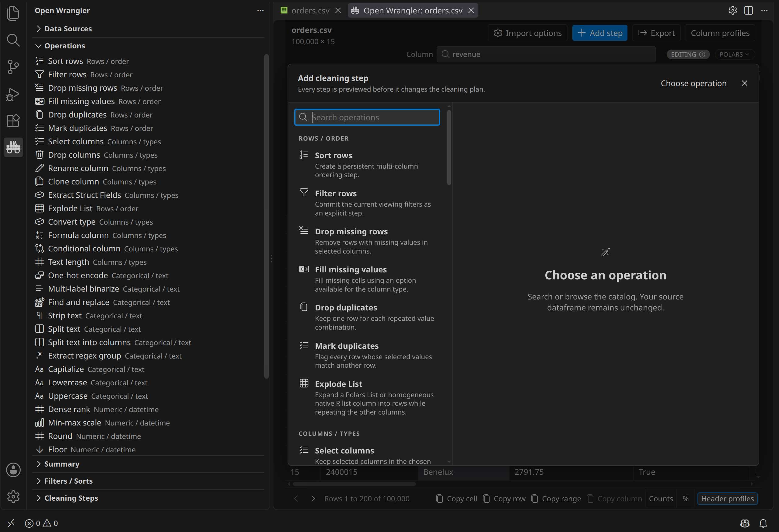This screenshot has height=532, width=779.
Task: Open Column profiles
Action: (720, 33)
